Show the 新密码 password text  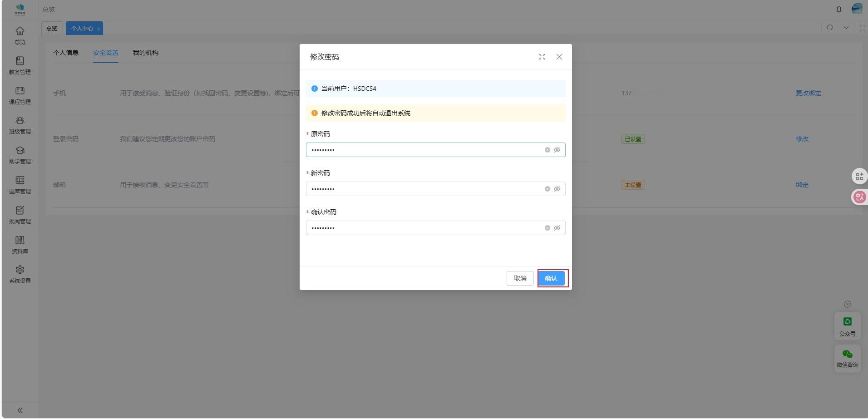pyautogui.click(x=557, y=189)
